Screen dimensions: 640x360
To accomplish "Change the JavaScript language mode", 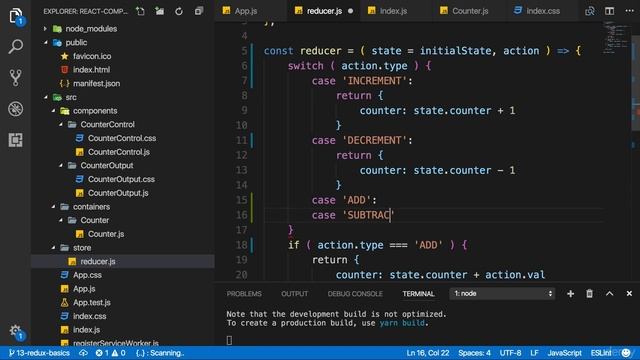I will pos(564,353).
